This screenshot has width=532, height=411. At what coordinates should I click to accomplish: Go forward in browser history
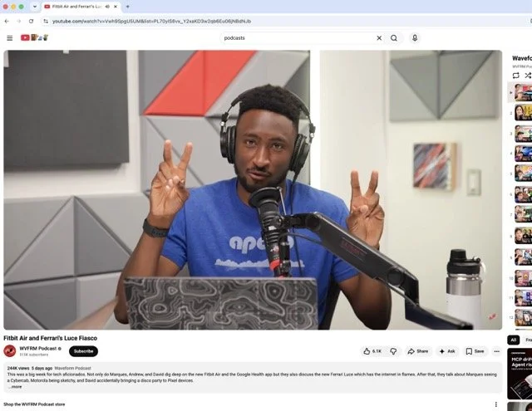pyautogui.click(x=18, y=21)
